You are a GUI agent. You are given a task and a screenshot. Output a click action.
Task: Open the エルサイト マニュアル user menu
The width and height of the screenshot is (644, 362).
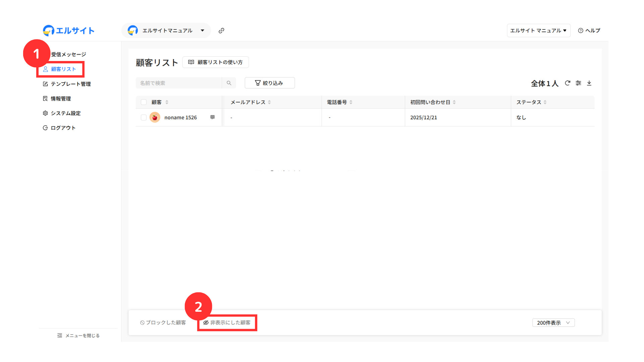click(538, 31)
